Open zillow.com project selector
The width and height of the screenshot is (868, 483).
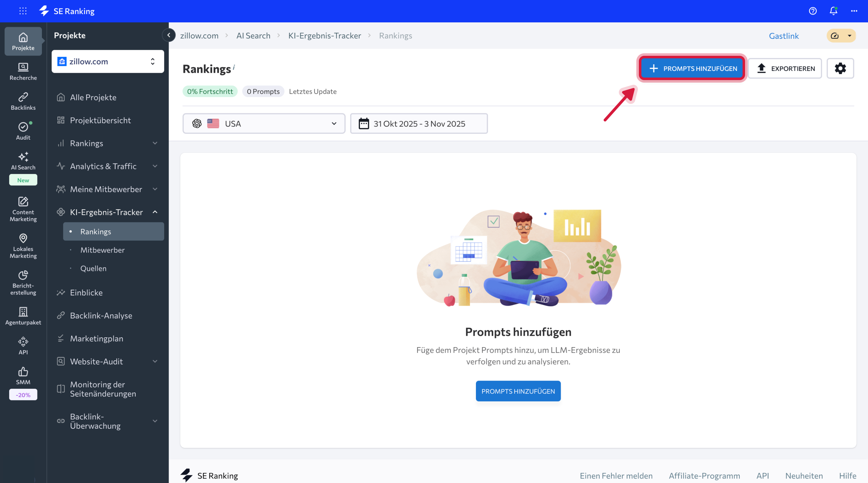(107, 61)
